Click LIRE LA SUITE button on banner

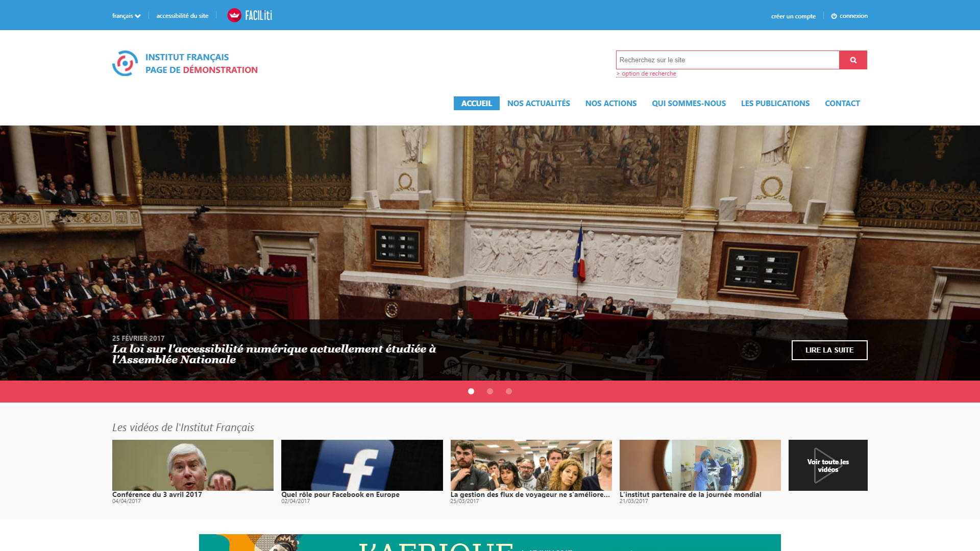tap(829, 350)
